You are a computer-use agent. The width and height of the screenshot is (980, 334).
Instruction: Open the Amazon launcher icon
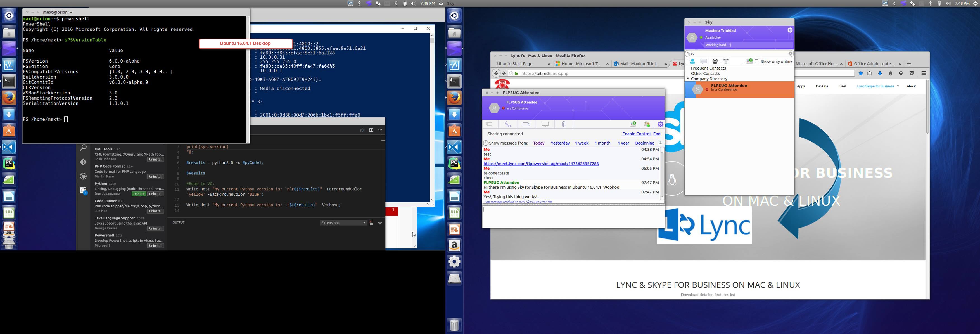click(x=454, y=245)
